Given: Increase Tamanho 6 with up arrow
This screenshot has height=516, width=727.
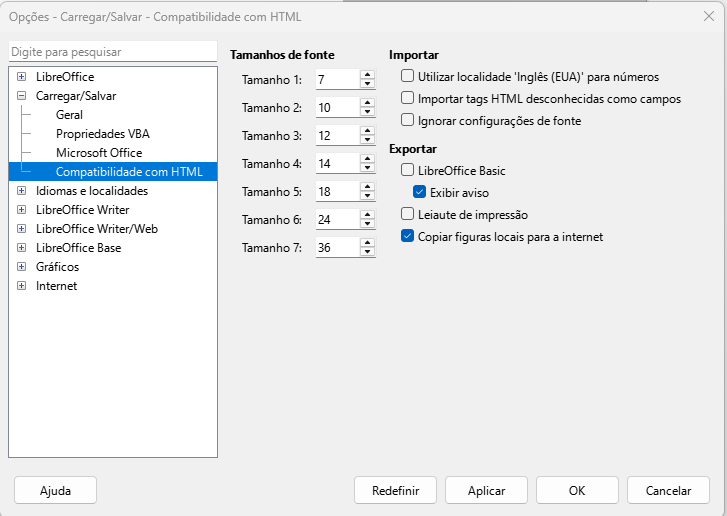Looking at the screenshot, I should pyautogui.click(x=367, y=215).
